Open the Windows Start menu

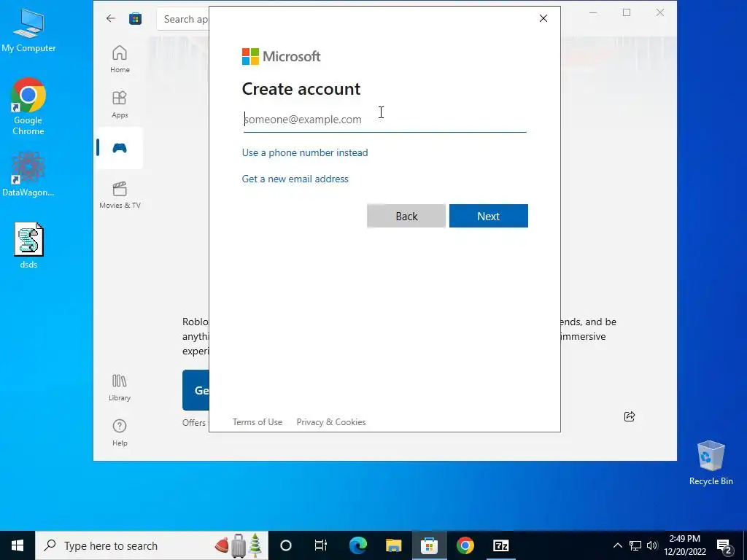pyautogui.click(x=18, y=545)
